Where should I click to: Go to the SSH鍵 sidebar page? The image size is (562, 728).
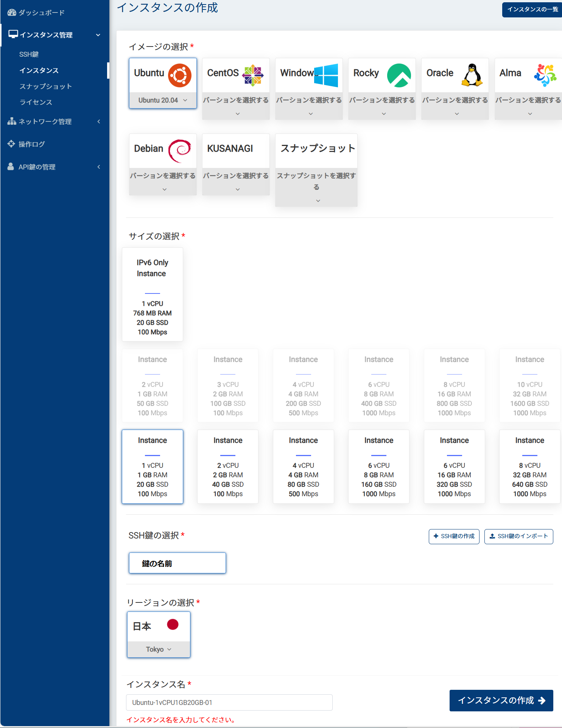29,54
